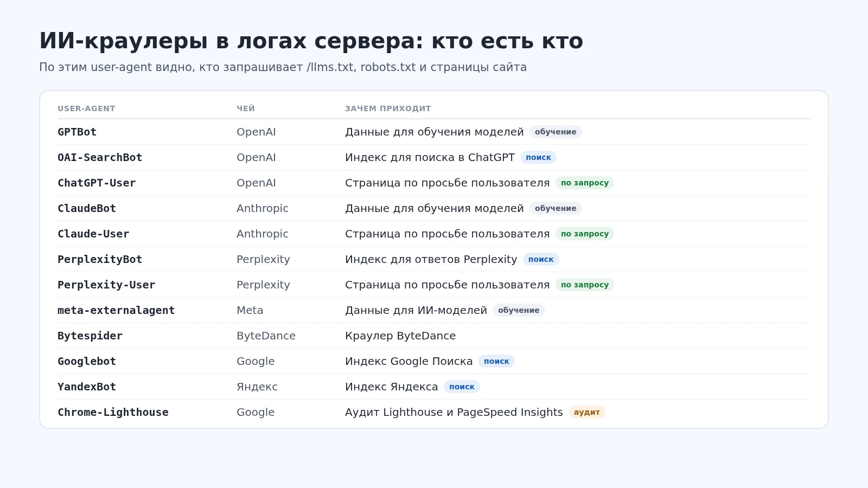Click the "поиск" badge in OAI-SearchBot row
This screenshot has width=868, height=488.
pos(538,157)
